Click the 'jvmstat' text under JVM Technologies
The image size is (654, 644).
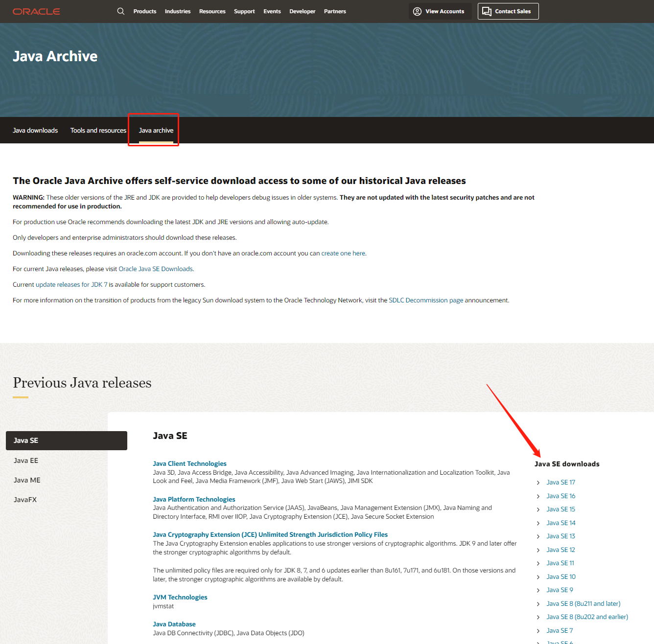coord(163,606)
